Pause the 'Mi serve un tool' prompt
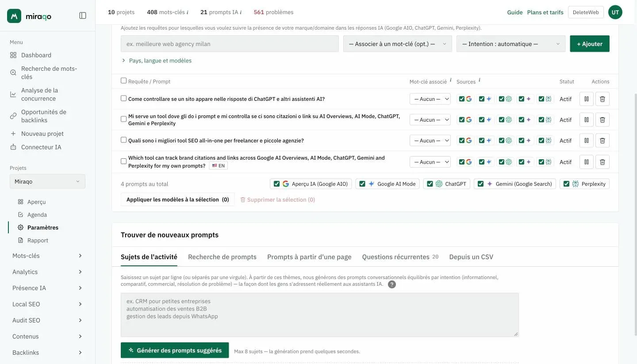The width and height of the screenshot is (637, 364). [x=587, y=119]
